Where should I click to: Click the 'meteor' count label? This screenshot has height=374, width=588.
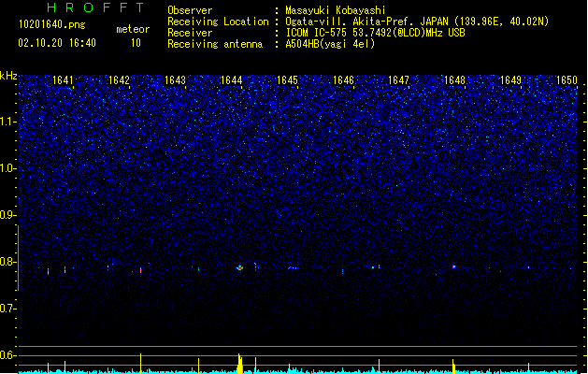tap(133, 29)
